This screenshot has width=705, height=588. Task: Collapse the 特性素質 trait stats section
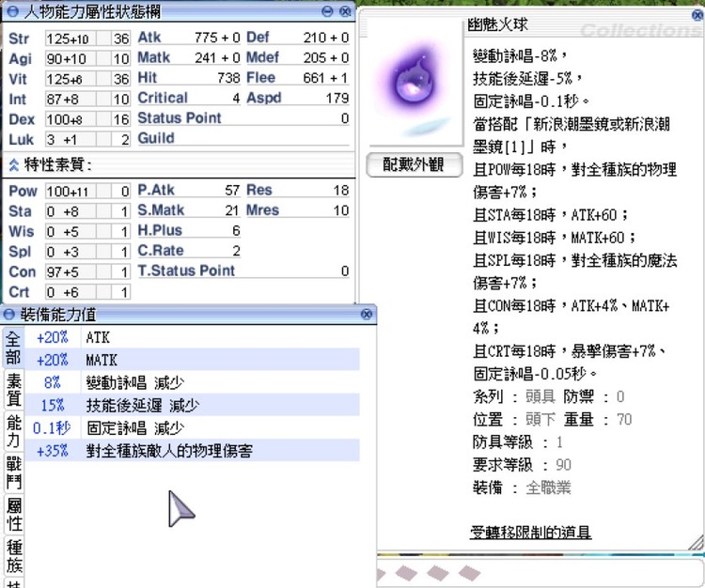[x=13, y=165]
